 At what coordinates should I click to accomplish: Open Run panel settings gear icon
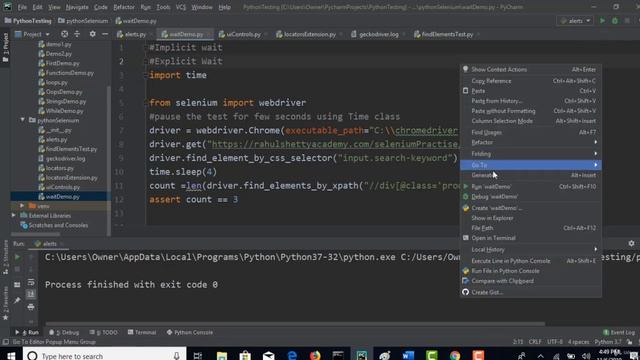pyautogui.click(x=631, y=243)
